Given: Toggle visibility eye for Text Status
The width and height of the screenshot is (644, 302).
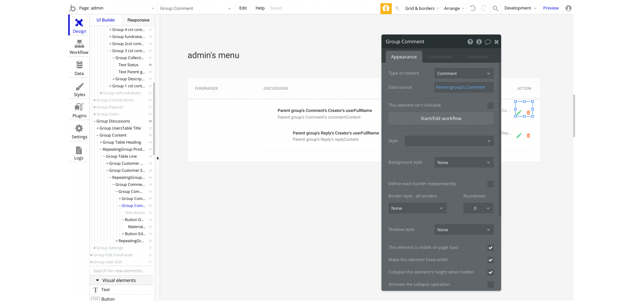Looking at the screenshot, I should 150,65.
